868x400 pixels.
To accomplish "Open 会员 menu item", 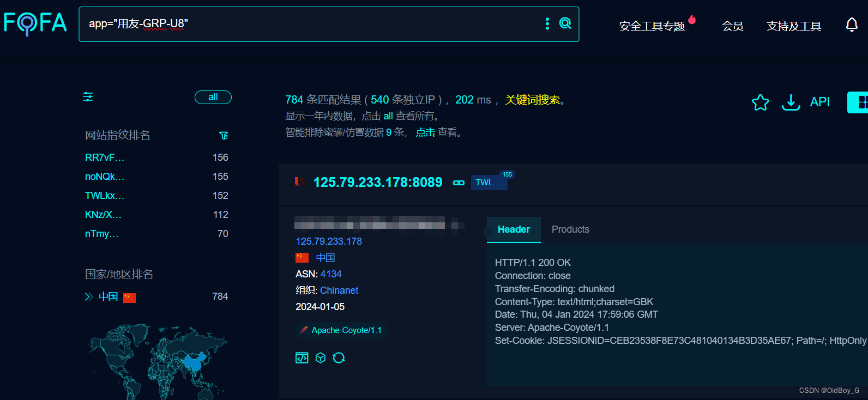I will point(732,26).
